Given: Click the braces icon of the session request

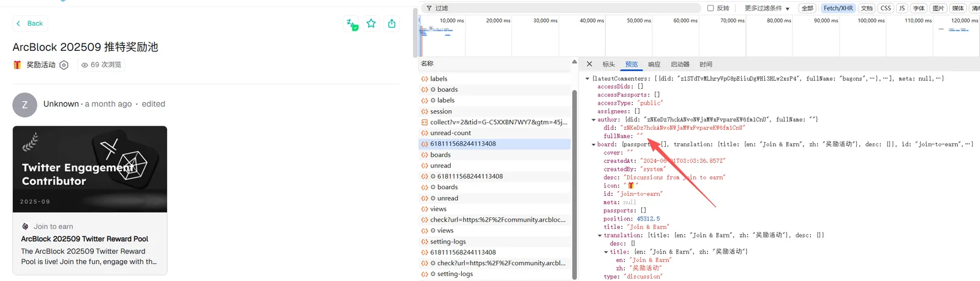Looking at the screenshot, I should coord(424,111).
